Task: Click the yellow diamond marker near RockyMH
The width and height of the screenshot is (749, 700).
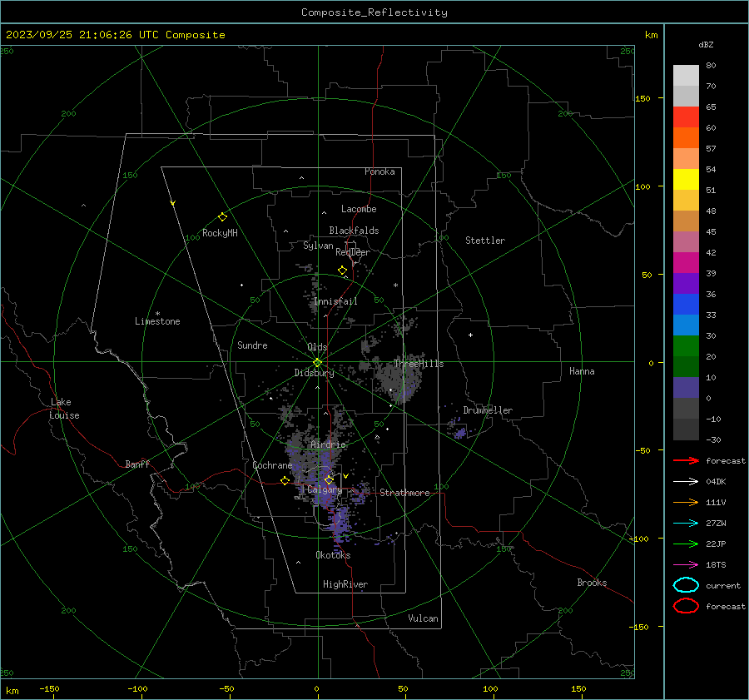Action: click(x=222, y=217)
